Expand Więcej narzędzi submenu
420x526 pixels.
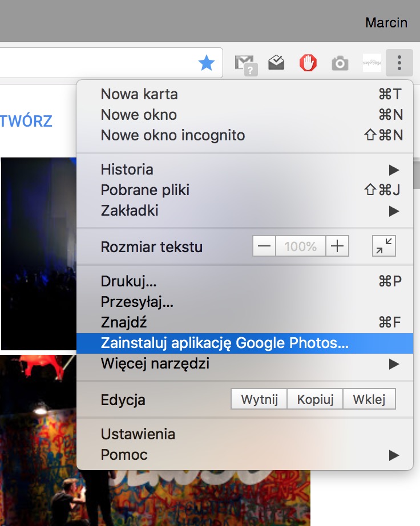coord(245,363)
